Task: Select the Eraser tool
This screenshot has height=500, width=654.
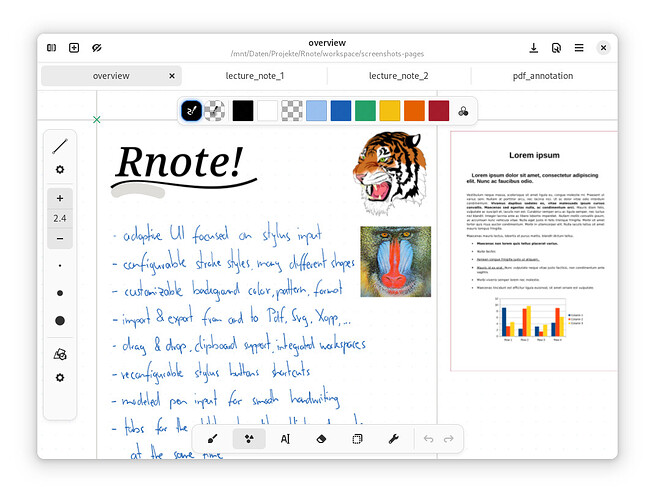Action: pos(321,439)
